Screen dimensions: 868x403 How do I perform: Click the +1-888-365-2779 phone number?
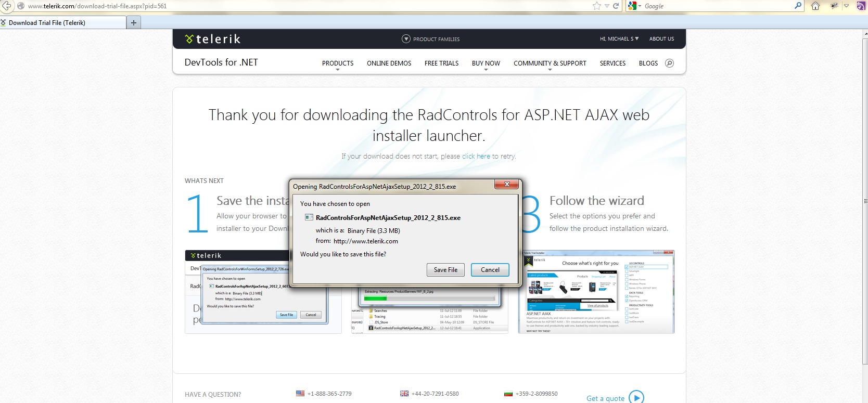329,394
